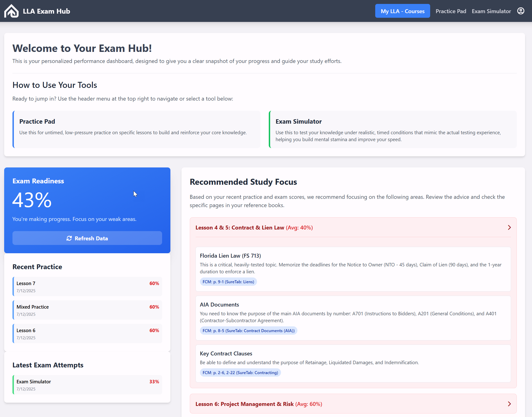Go to Practice Pad in header
Viewport: 532px width, 417px height.
451,11
